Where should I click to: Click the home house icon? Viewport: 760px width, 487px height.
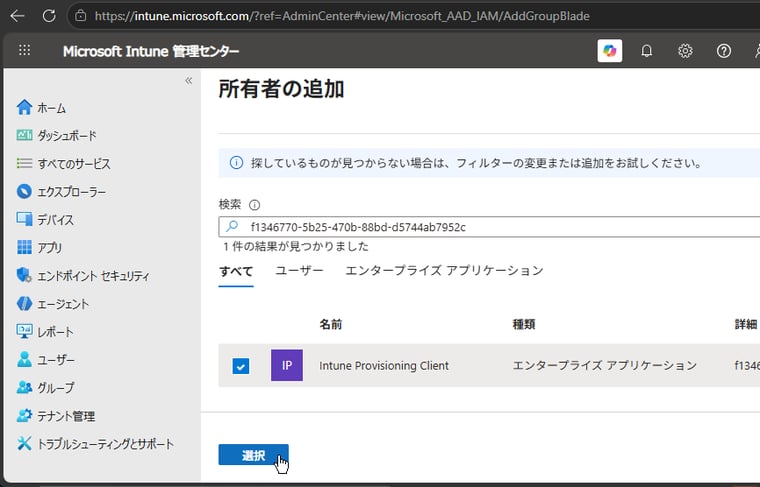[x=24, y=107]
